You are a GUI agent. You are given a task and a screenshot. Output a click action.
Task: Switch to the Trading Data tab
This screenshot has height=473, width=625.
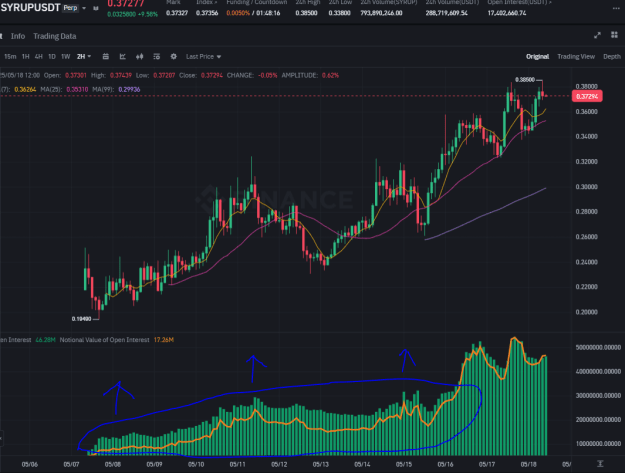tap(55, 36)
